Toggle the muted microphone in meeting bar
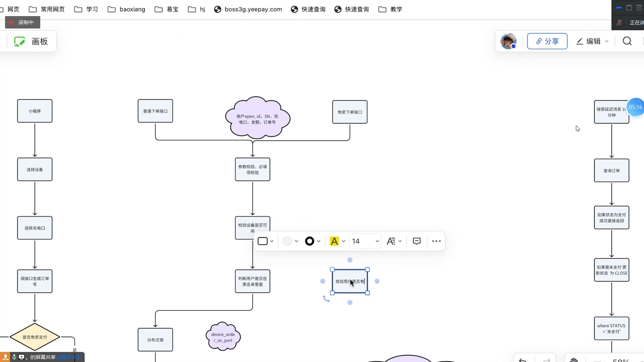This screenshot has width=644, height=362. (x=619, y=22)
